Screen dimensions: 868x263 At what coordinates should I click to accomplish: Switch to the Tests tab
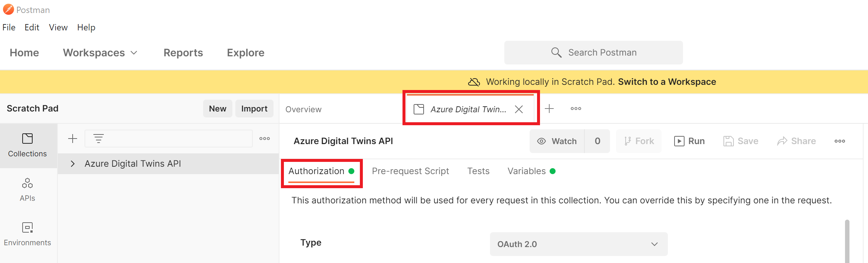(478, 171)
